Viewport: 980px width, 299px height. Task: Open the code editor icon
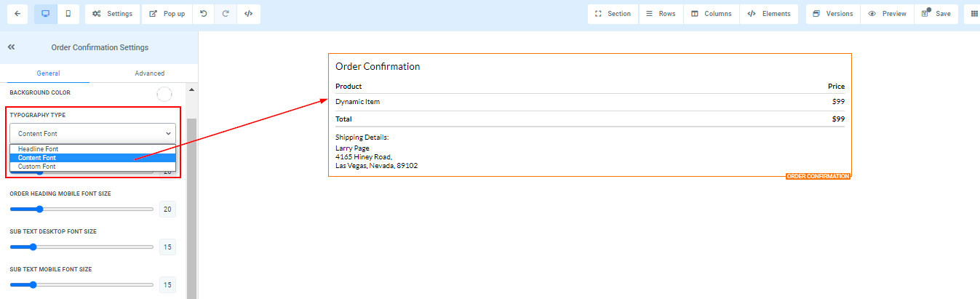248,14
